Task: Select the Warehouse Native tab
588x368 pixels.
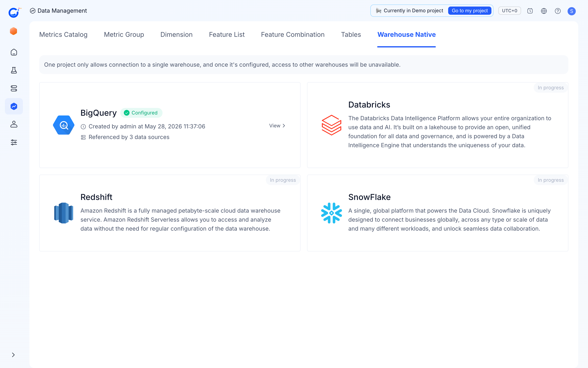Action: 406,35
